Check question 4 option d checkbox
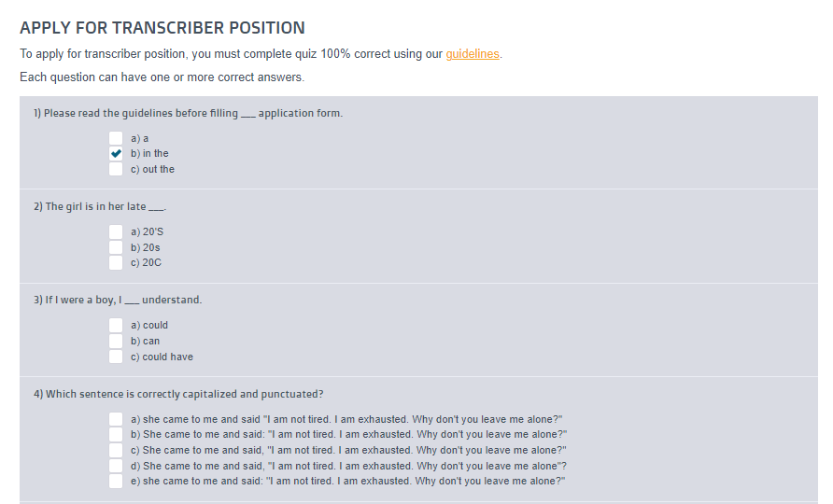Viewport: 833px width, 504px height. coord(116,466)
